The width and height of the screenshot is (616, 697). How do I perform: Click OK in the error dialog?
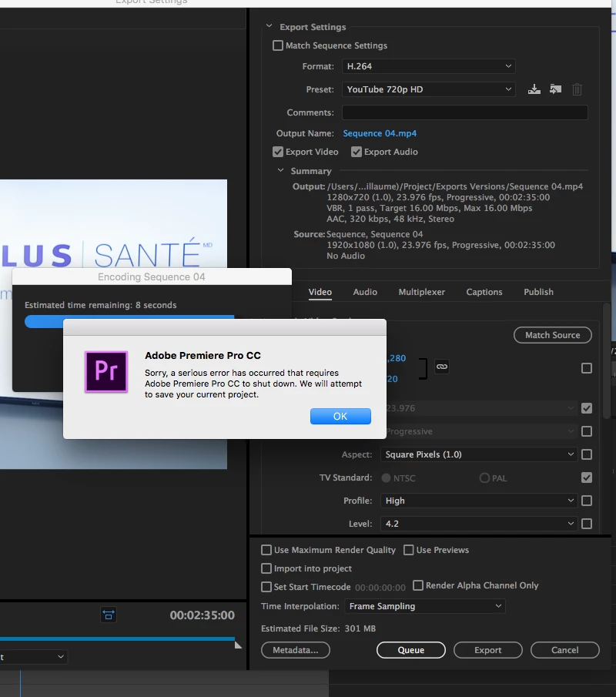pos(340,416)
